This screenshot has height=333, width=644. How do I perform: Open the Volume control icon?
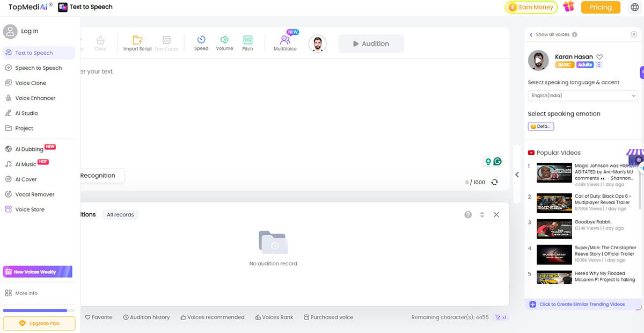pyautogui.click(x=224, y=40)
